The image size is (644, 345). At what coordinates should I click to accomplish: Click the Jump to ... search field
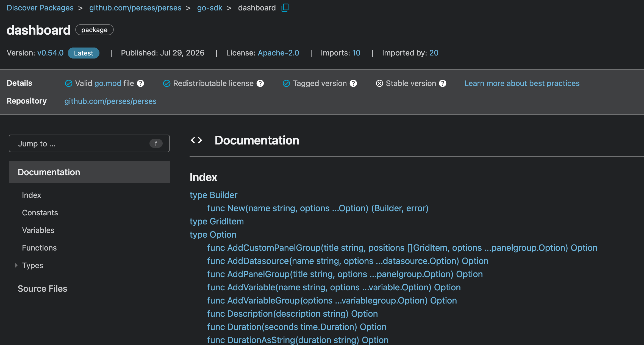click(x=89, y=143)
